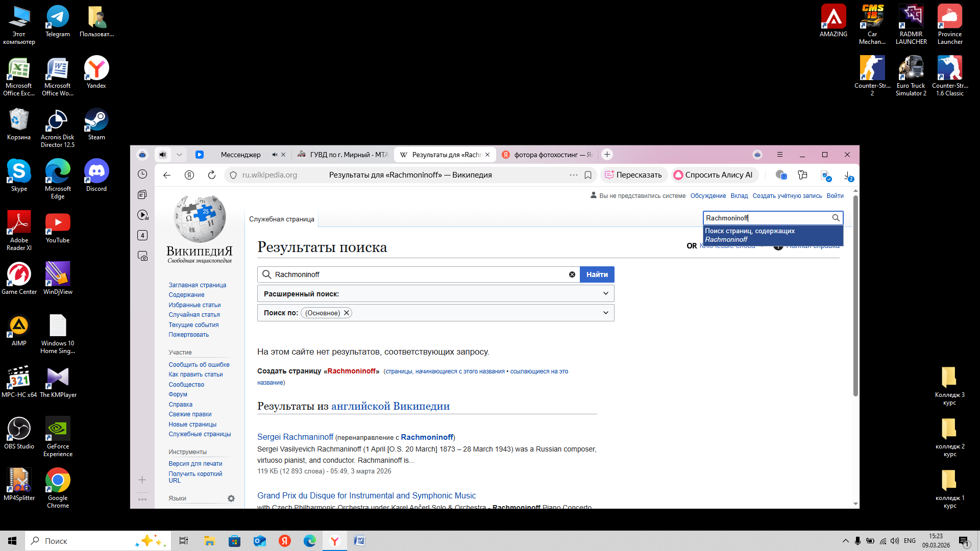Viewport: 980px width, 551px height.
Task: Open the languages settings gear icon
Action: (x=231, y=498)
